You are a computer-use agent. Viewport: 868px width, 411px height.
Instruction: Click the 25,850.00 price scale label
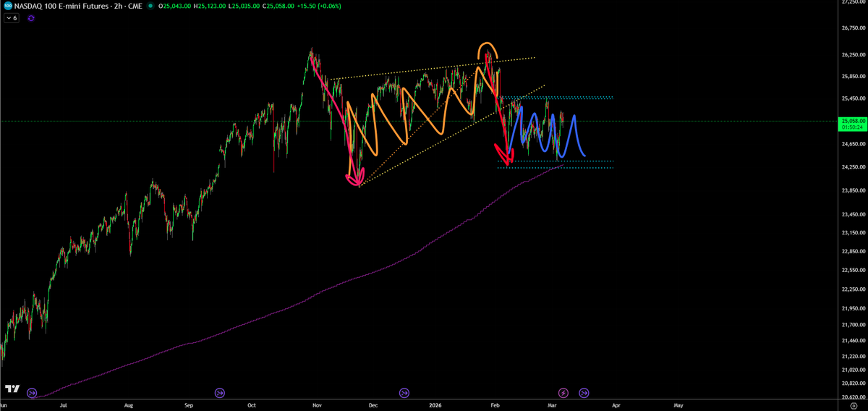[x=854, y=76]
